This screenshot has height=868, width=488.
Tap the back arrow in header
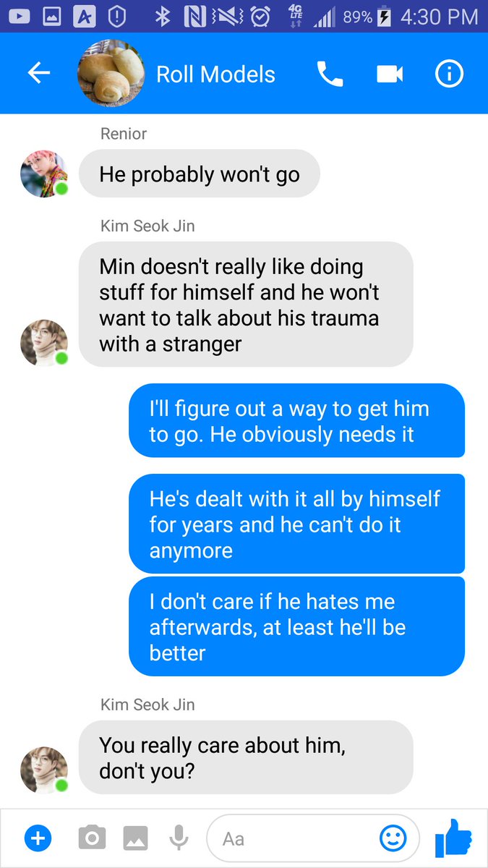pyautogui.click(x=39, y=73)
